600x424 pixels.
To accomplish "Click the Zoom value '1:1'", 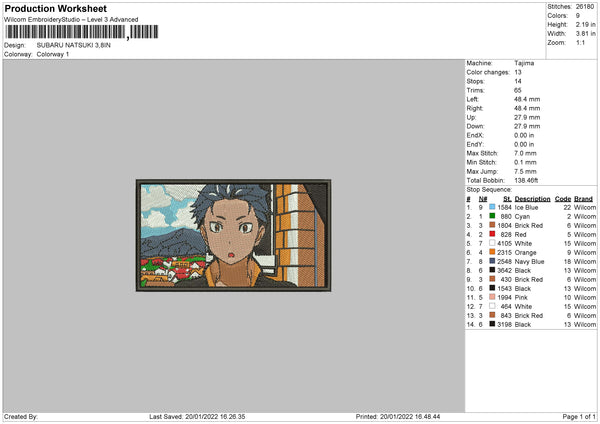I will (580, 42).
